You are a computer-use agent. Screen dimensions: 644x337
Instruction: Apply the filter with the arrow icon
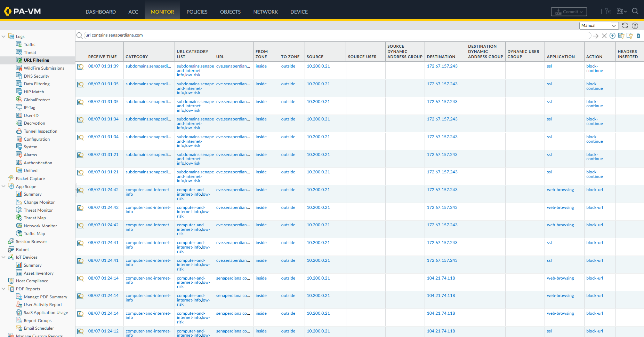click(596, 36)
